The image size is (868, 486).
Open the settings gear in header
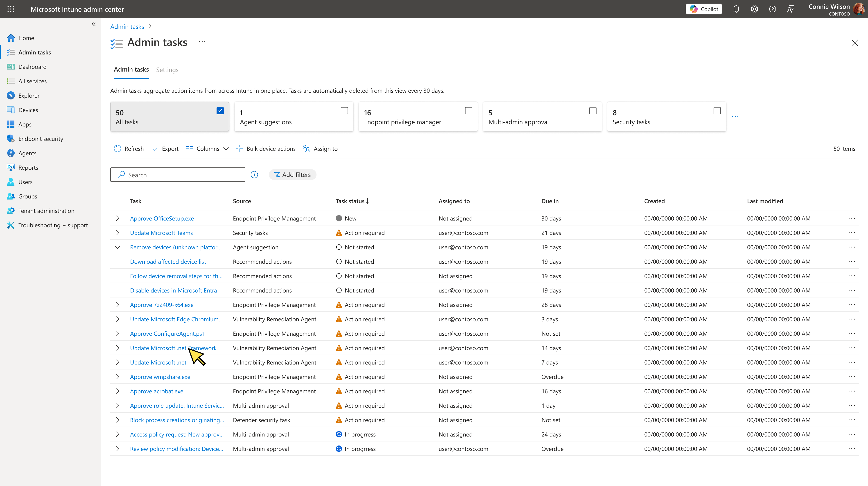tap(755, 9)
